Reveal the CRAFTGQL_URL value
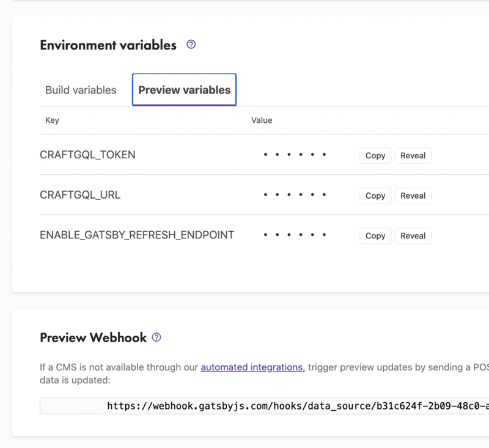Screen dimensions: 489x448 413,196
